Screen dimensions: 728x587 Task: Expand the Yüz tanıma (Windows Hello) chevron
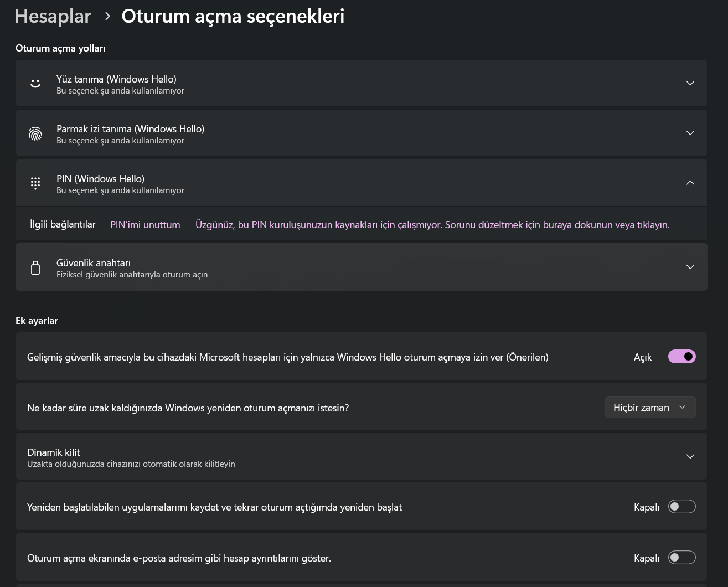(690, 83)
